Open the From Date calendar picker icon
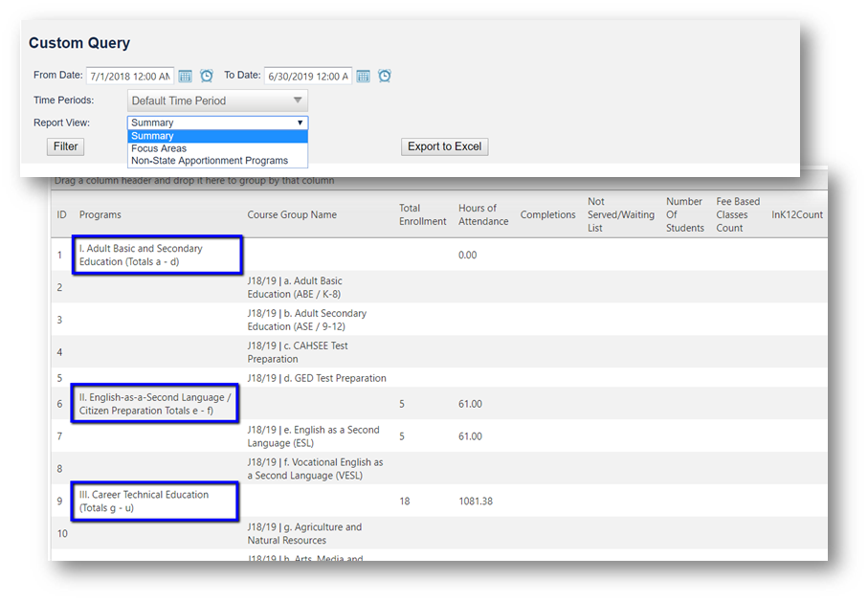This screenshot has height=602, width=868. pyautogui.click(x=186, y=76)
